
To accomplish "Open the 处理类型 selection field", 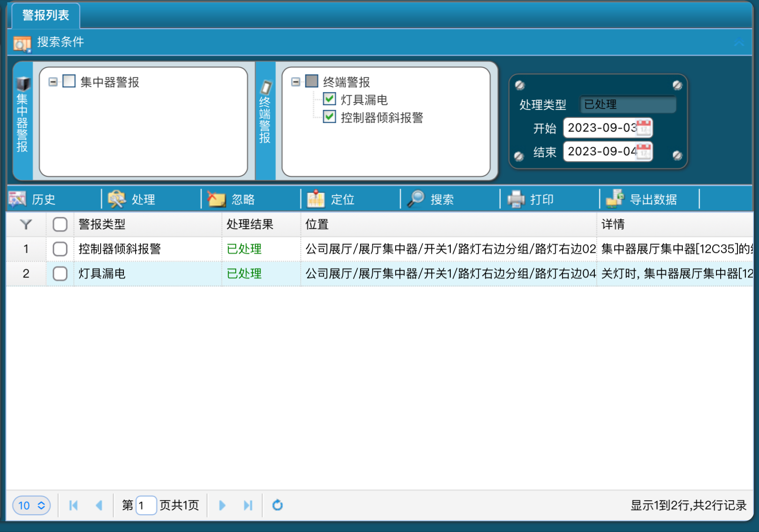I will pyautogui.click(x=627, y=104).
